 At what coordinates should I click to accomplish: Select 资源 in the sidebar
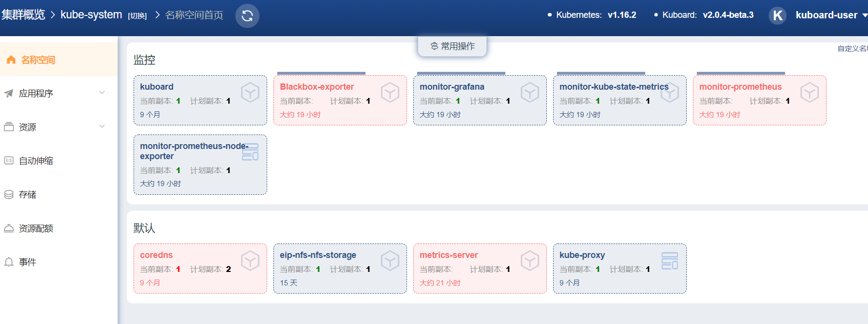point(58,127)
